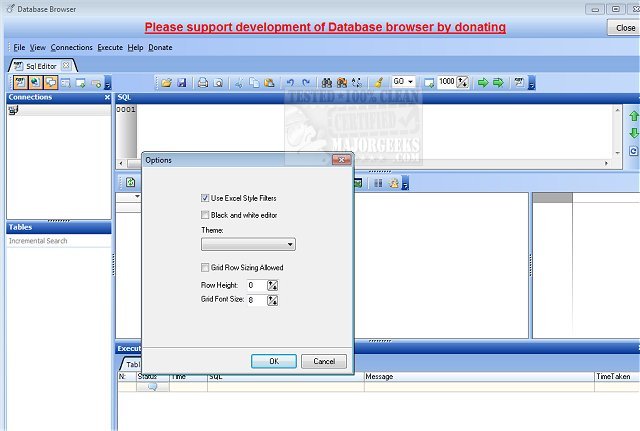Open the Donate menu
The height and width of the screenshot is (431, 640).
coord(160,47)
